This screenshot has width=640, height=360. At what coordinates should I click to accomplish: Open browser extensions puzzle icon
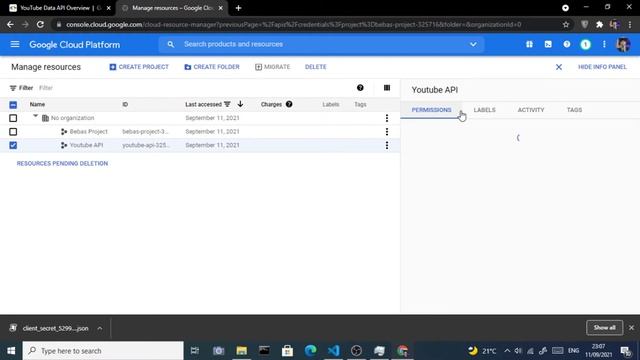click(600, 24)
